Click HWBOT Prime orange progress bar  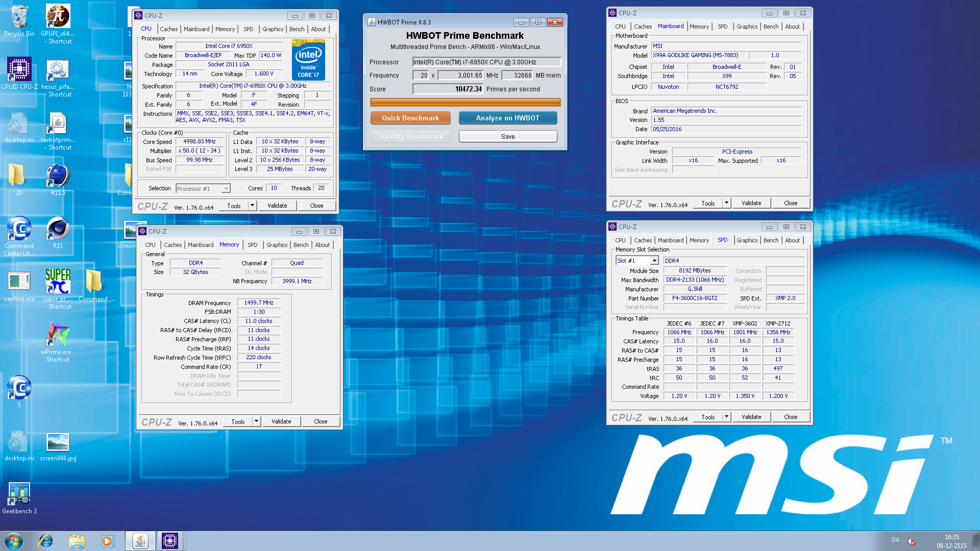[x=465, y=102]
